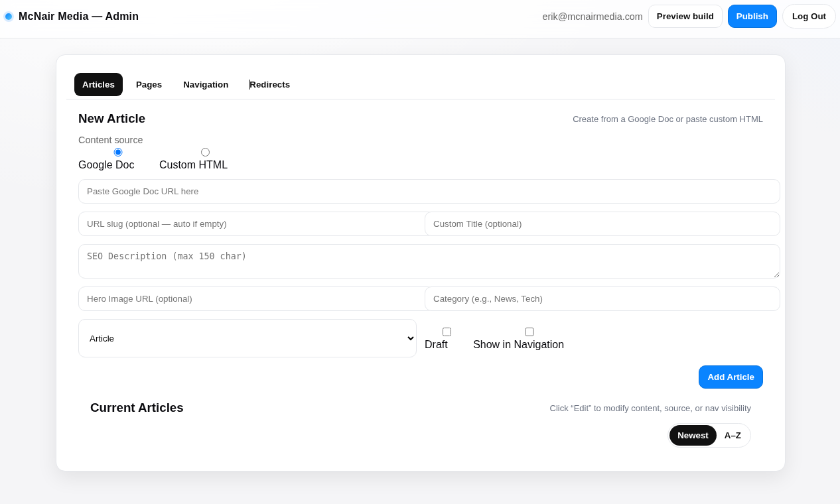This screenshot has height=504, width=840.
Task: Sort articles by Newest
Action: 693,436
